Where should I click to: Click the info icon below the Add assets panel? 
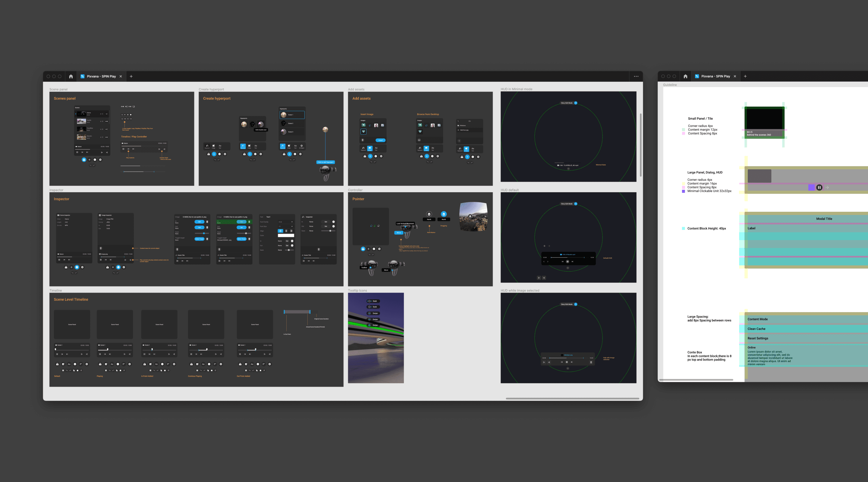(x=376, y=157)
